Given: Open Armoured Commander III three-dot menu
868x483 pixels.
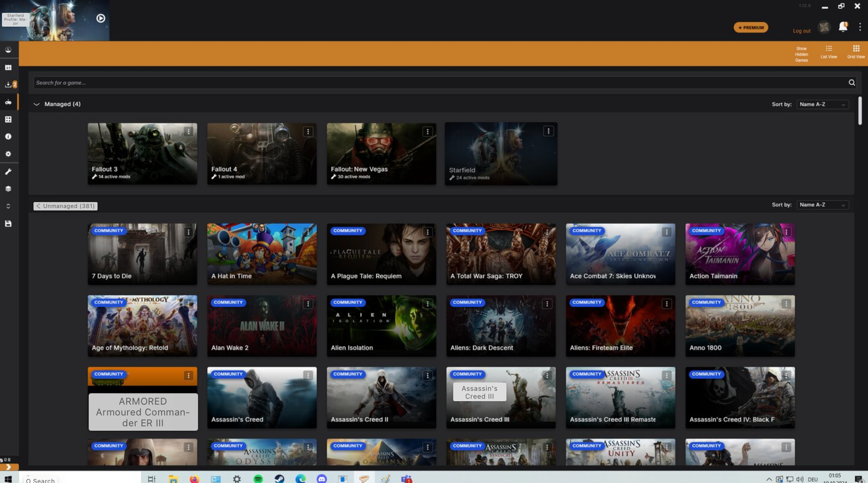Looking at the screenshot, I should click(x=188, y=376).
